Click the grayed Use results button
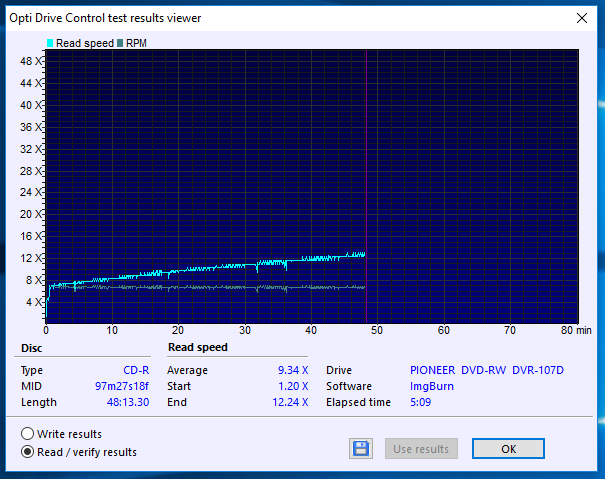This screenshot has height=479, width=605. point(421,449)
